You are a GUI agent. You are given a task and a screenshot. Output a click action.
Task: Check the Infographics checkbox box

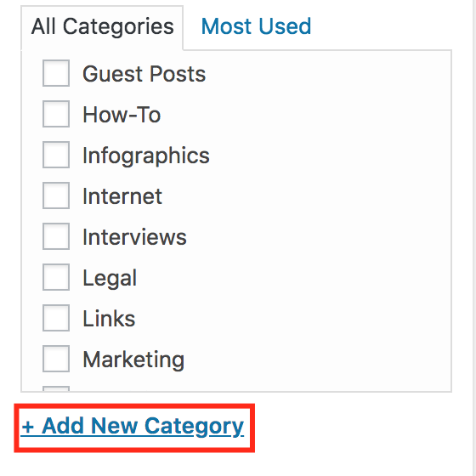tap(56, 155)
